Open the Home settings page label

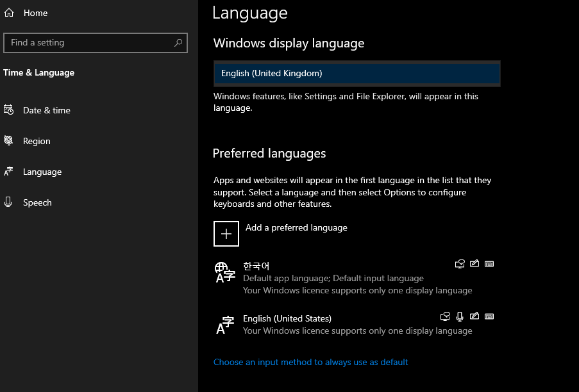pyautogui.click(x=35, y=13)
